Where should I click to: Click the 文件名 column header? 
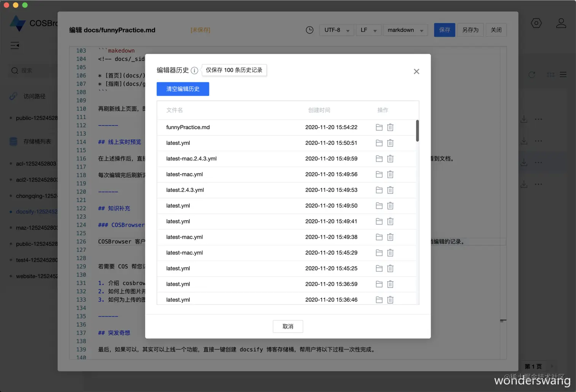(174, 110)
